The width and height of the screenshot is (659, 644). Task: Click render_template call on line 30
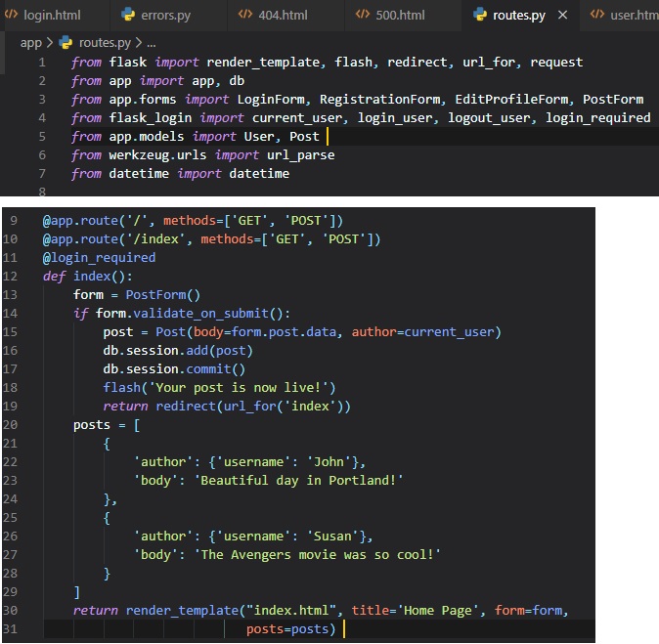coord(181,611)
